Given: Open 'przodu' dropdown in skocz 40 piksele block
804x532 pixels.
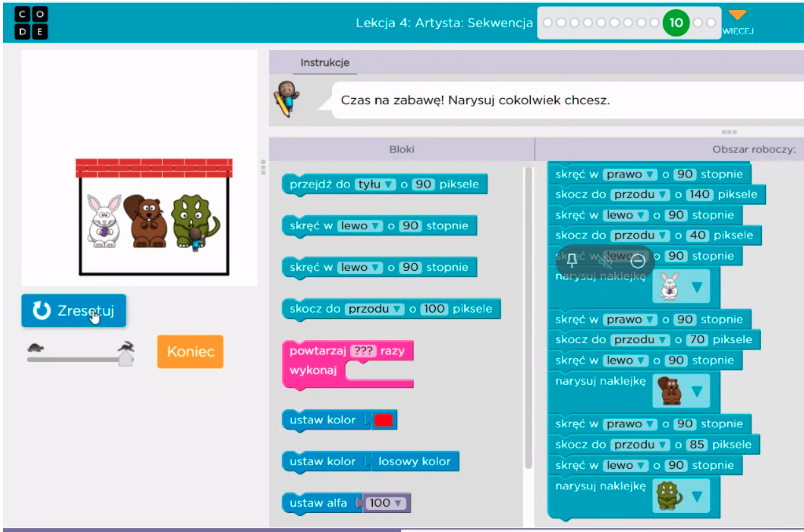Looking at the screenshot, I should click(640, 236).
